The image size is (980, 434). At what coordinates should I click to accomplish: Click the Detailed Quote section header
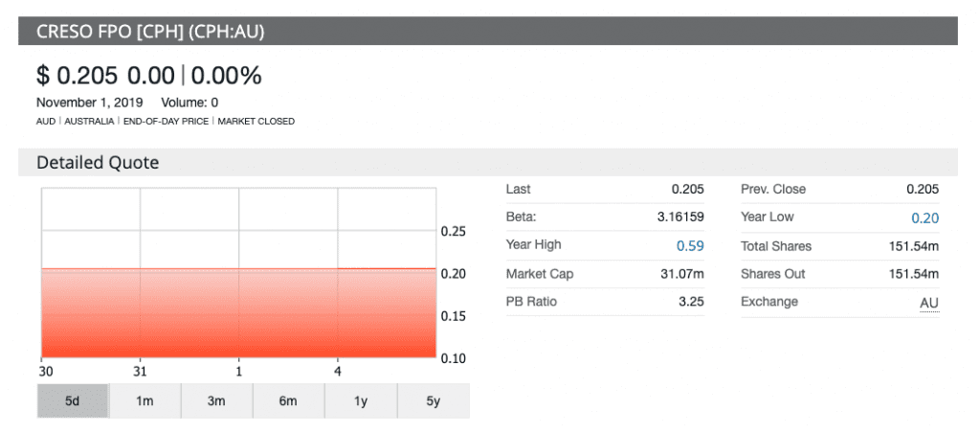click(98, 163)
